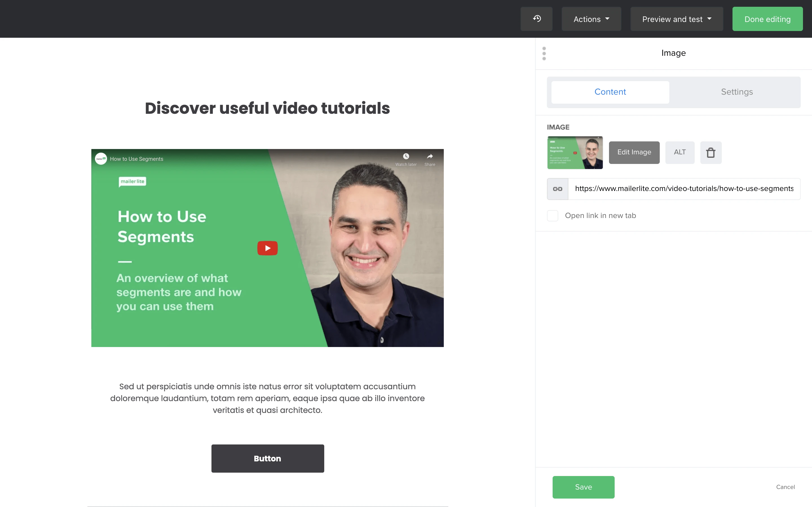Click the three-dot drag handle in panel
The height and width of the screenshot is (507, 812).
click(x=544, y=54)
